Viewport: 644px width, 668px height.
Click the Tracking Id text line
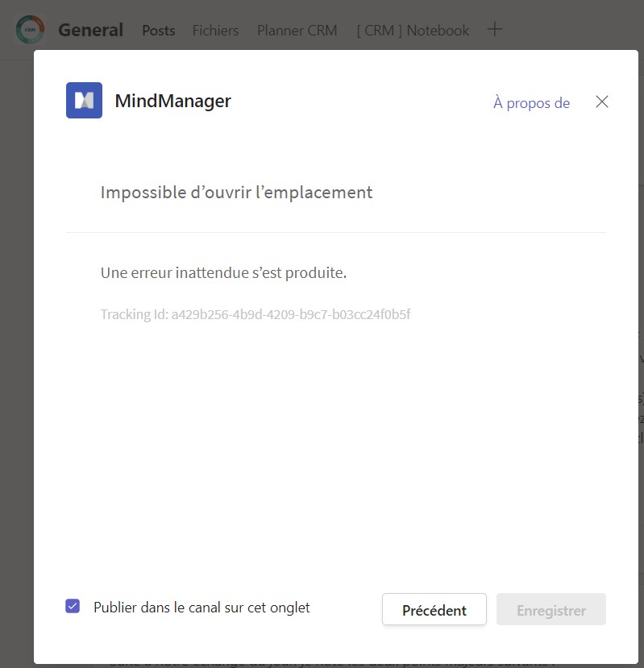[256, 314]
